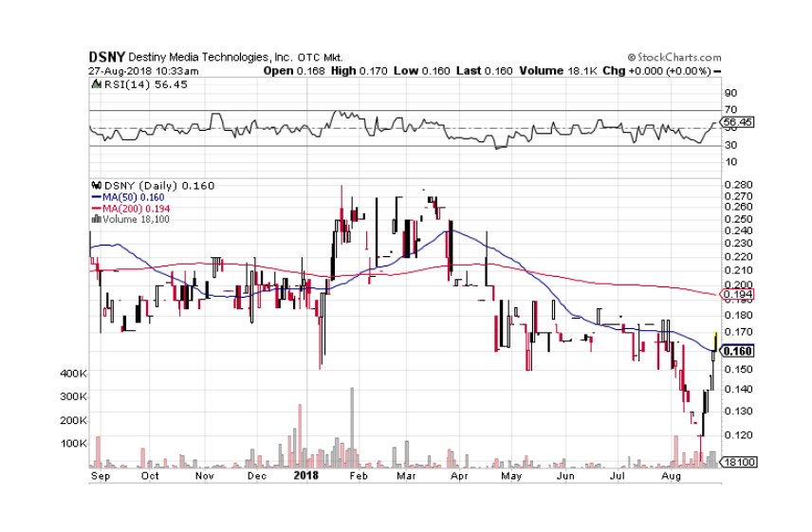Click the RSI 30 level label
Screen dimensions: 812x532
pyautogui.click(x=730, y=145)
